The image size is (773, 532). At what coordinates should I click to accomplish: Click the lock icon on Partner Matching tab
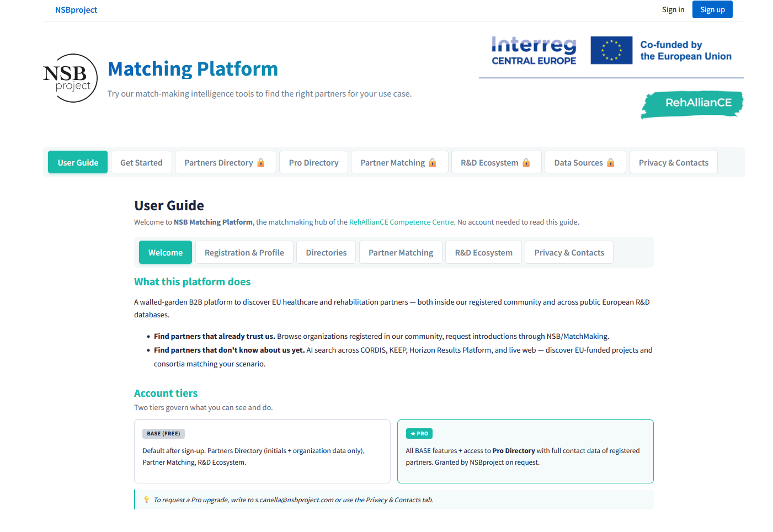pos(433,163)
